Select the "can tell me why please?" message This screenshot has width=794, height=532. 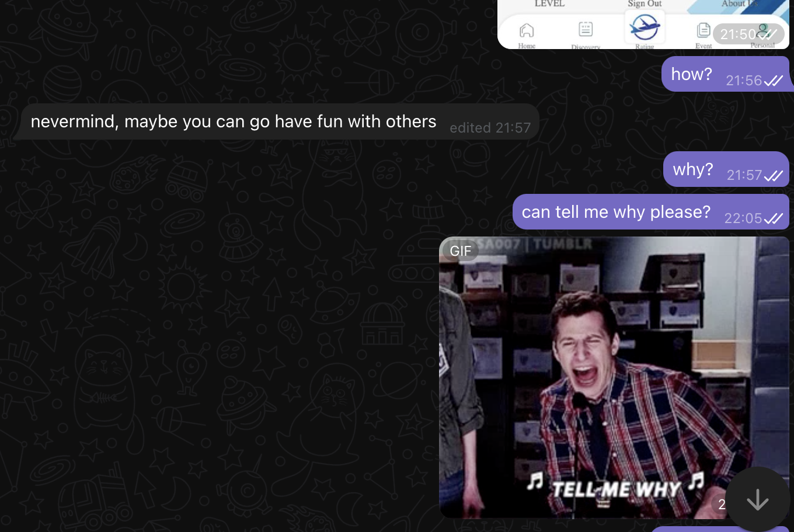(616, 212)
